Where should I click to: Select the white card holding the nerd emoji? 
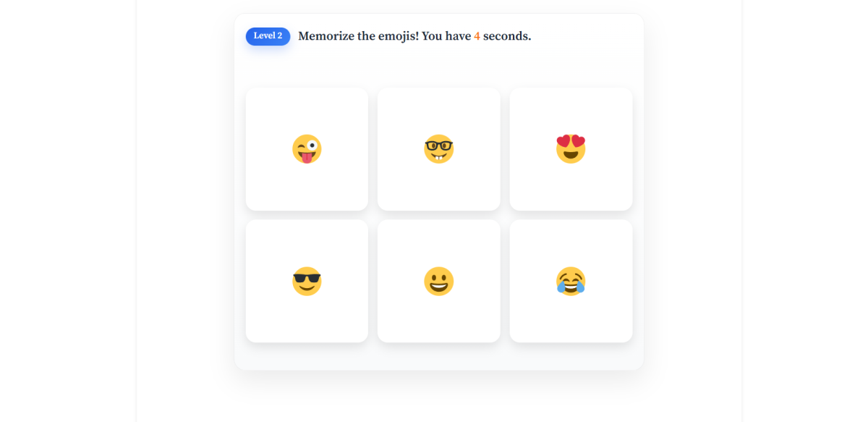(x=438, y=149)
